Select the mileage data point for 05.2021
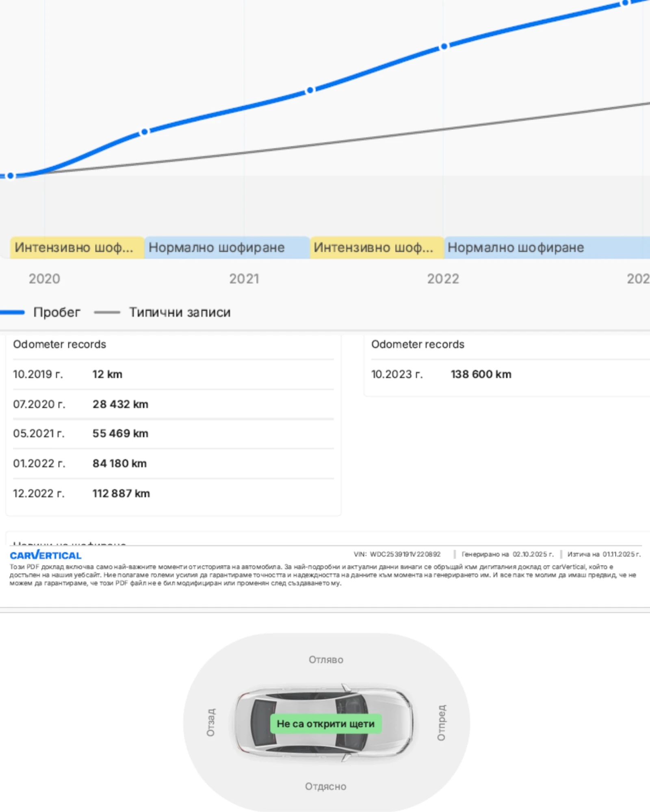This screenshot has width=650, height=812. pos(310,90)
